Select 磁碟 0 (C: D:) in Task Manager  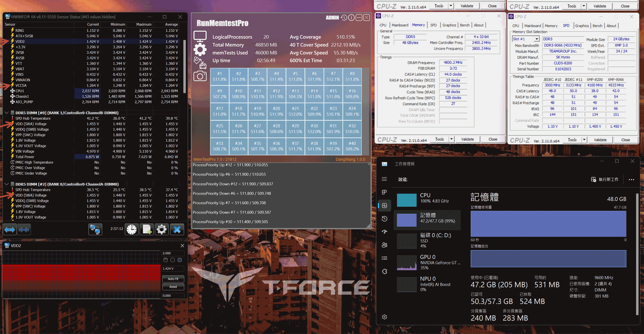point(427,240)
